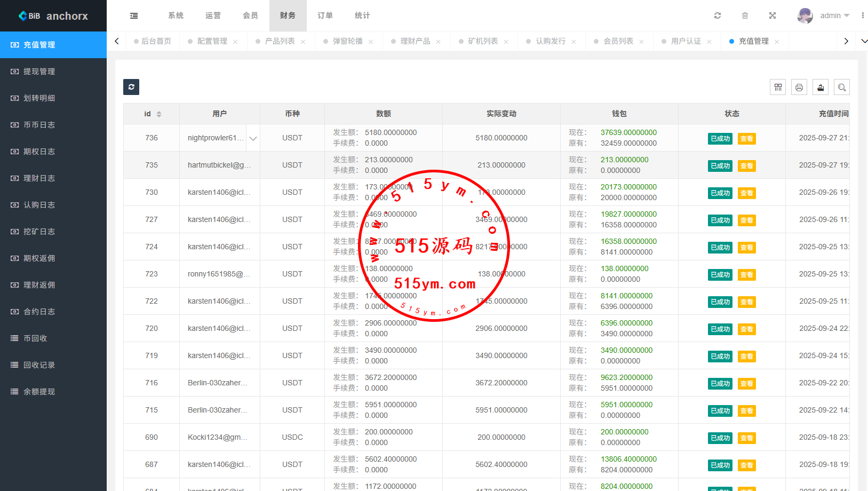Collapse the sidebar with the menu toggle icon
Viewport: 868px width, 491px height.
tap(134, 16)
